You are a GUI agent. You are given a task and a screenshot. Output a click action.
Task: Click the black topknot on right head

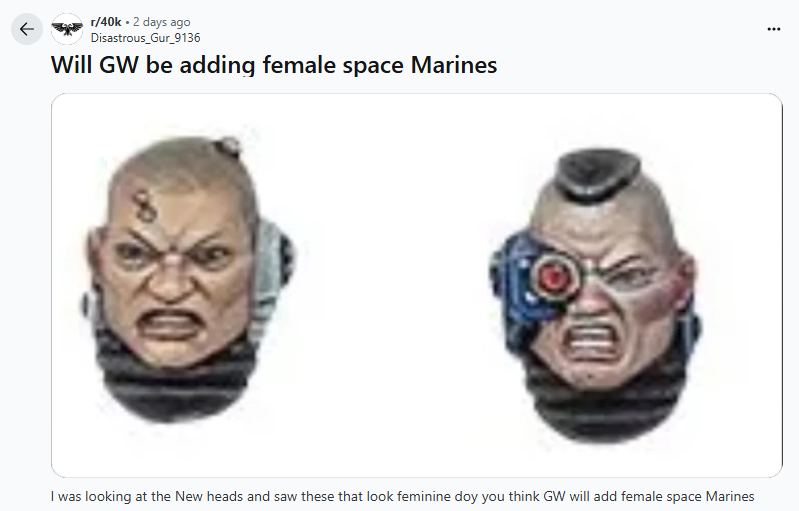click(x=597, y=174)
